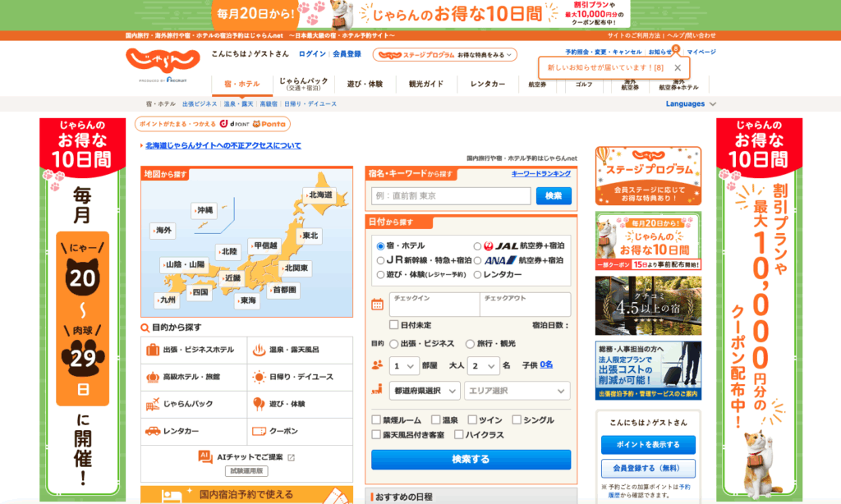Open the 観光ガイド tab

tap(426, 85)
